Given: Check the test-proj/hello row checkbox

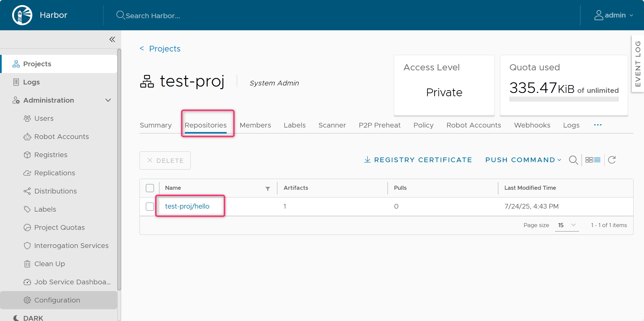Looking at the screenshot, I should (x=150, y=207).
